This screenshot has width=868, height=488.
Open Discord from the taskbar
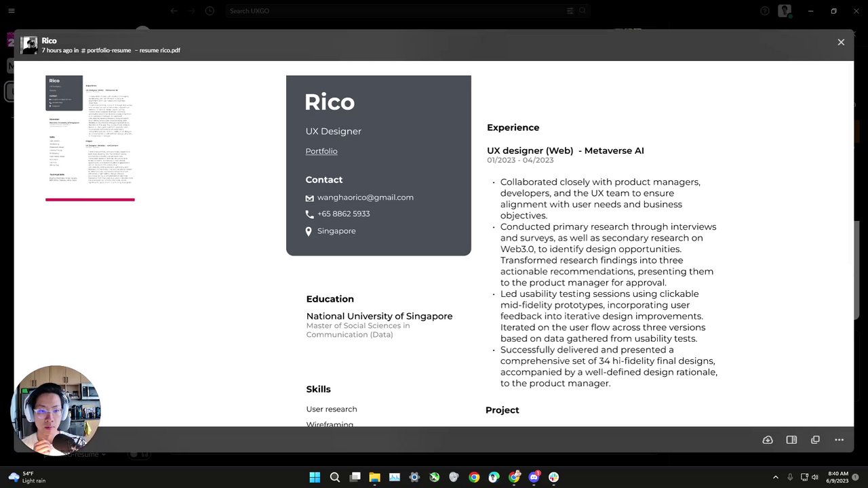[x=534, y=477]
